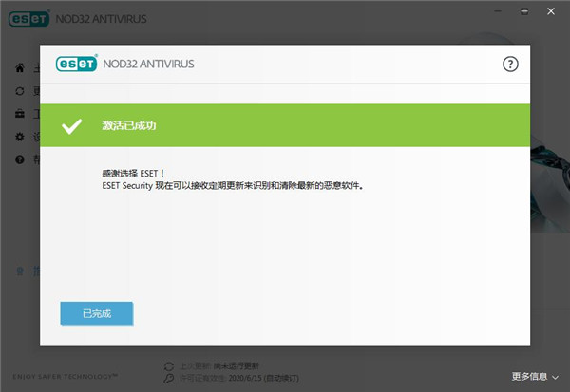Screen dimensions: 570x392
Task: Open help via the question mark icon
Action: pos(510,65)
